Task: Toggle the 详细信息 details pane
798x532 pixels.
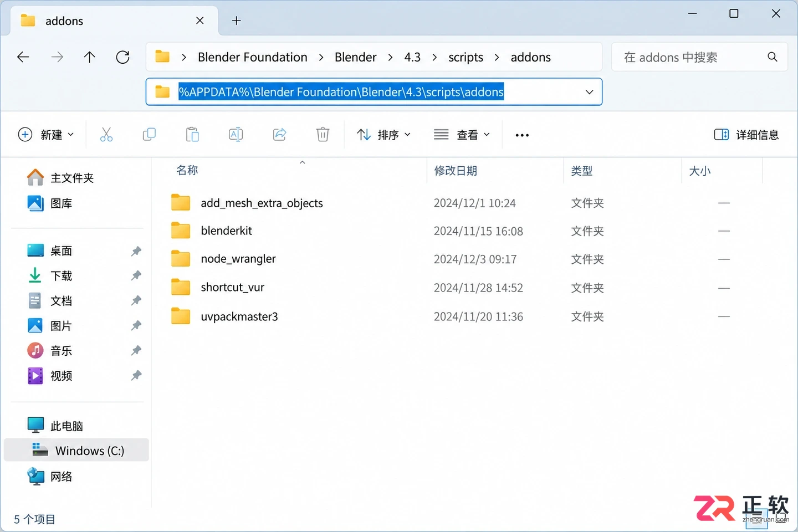Action: 746,135
